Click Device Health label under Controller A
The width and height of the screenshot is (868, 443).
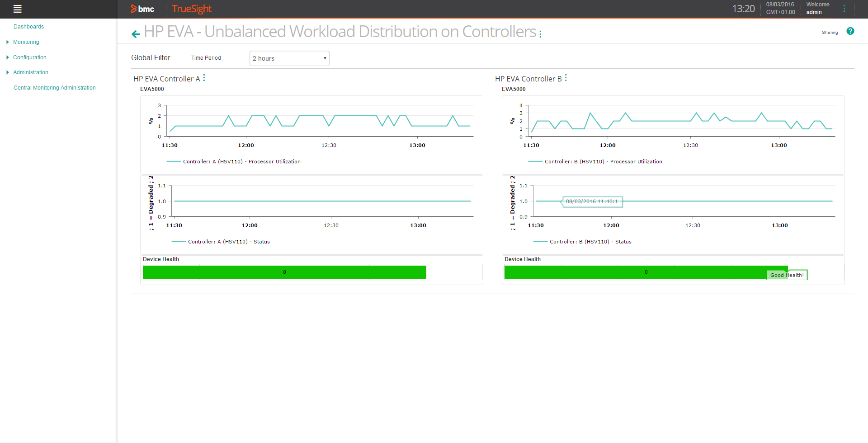(x=161, y=259)
